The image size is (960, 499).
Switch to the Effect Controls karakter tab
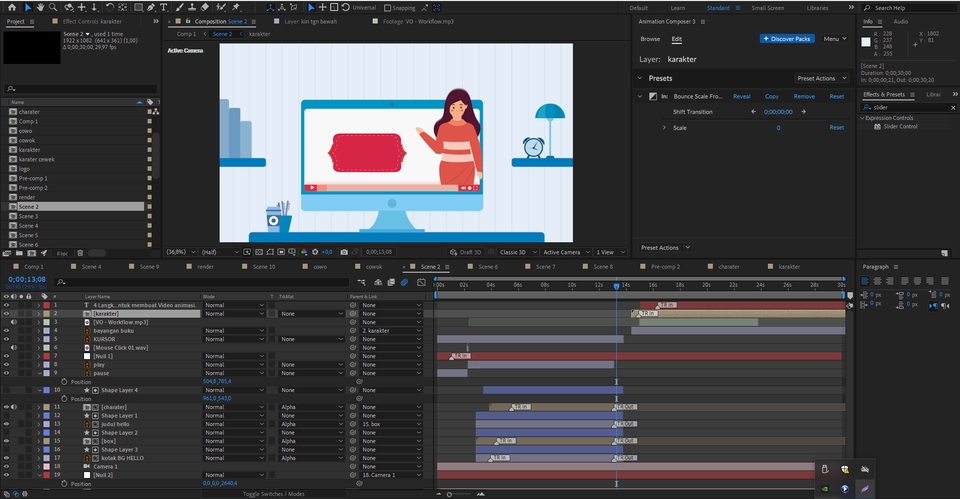tap(92, 21)
